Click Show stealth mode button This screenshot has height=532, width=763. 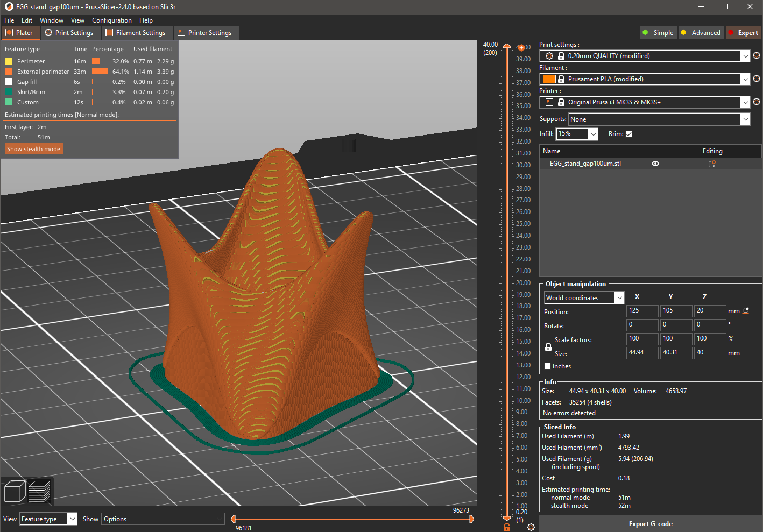click(x=34, y=149)
